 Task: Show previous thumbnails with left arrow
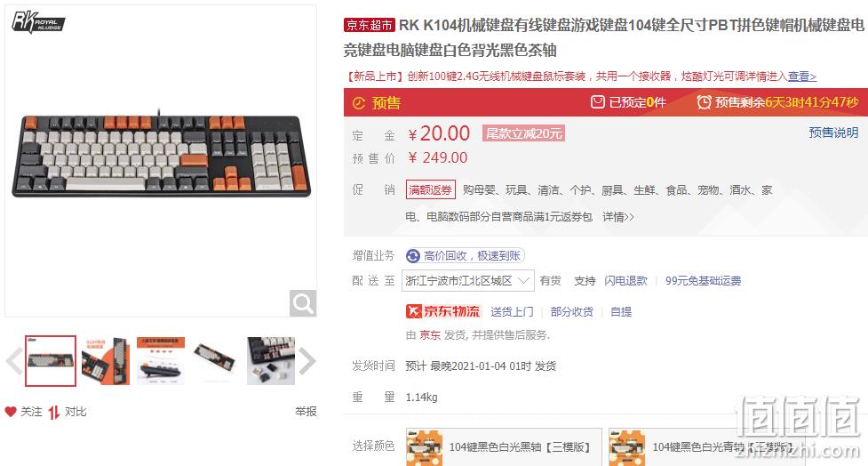pos(14,361)
